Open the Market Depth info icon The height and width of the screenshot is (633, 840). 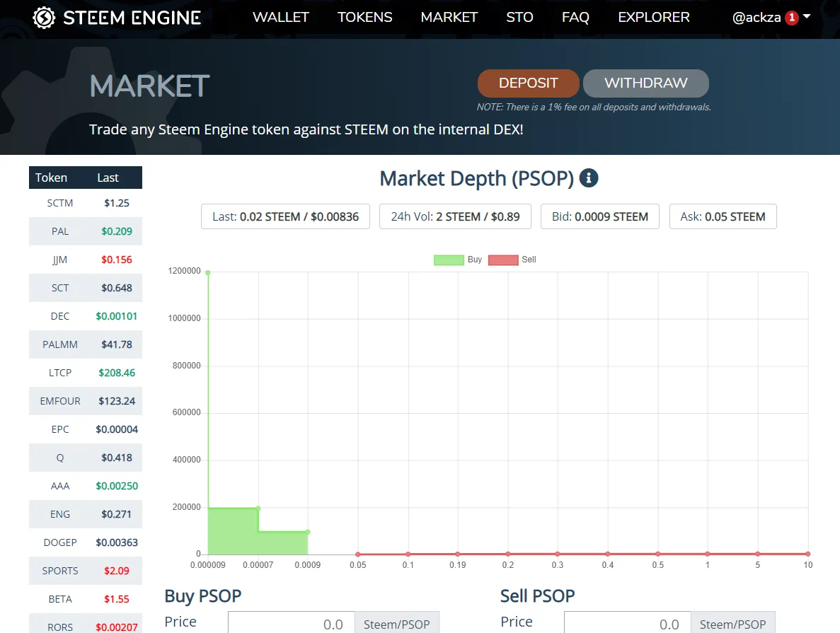(x=589, y=178)
